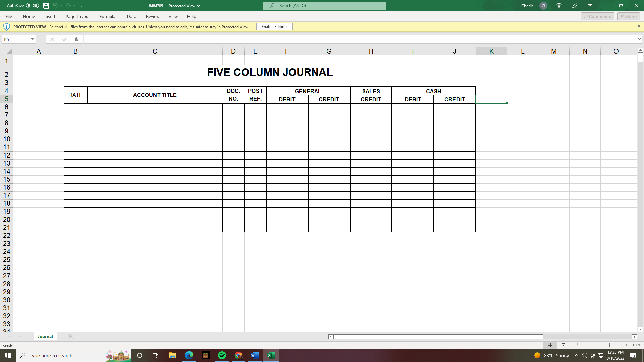This screenshot has height=362, width=644.
Task: Add a new sheet with plus icon
Action: [x=71, y=337]
